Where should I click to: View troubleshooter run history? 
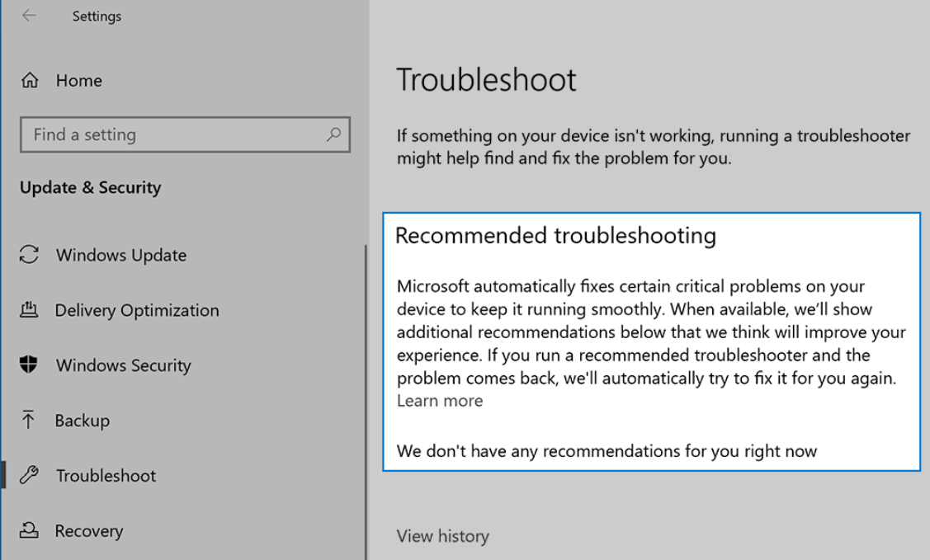click(x=442, y=536)
